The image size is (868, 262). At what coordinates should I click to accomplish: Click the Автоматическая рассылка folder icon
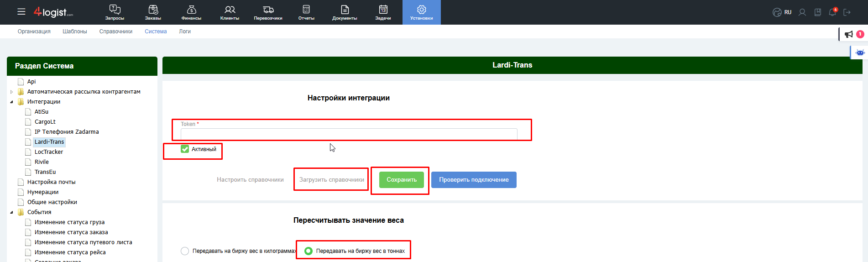[21, 92]
